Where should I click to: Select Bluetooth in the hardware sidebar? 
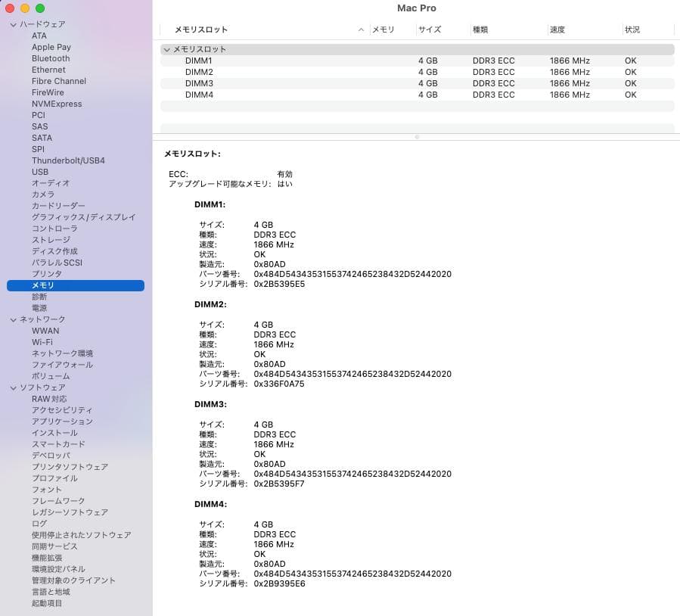tap(50, 58)
